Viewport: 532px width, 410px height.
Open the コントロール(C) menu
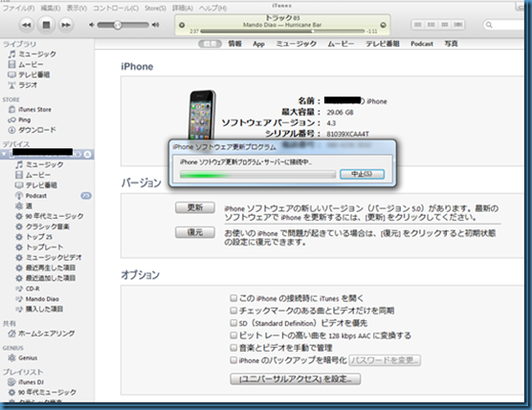pos(116,8)
